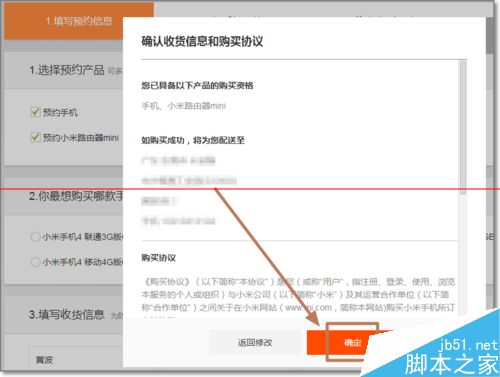500x377 pixels.
Task: Click the 1.选择预约产品 section heading
Action: tap(67, 70)
